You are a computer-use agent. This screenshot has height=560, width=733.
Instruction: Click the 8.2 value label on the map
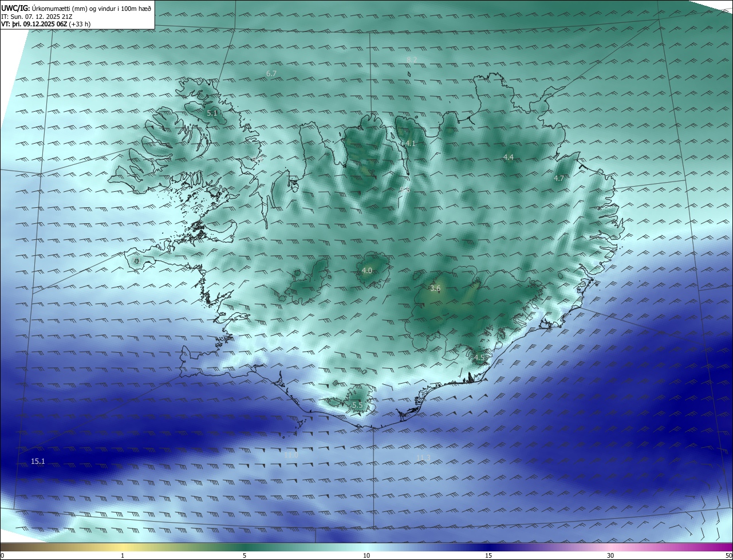[412, 60]
